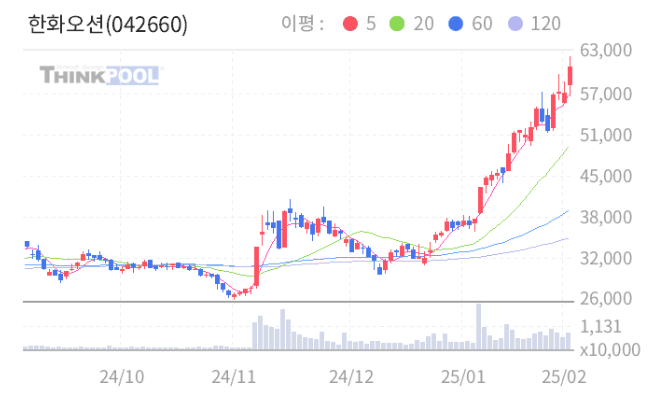
Task: Click the legend number 120
Action: tap(546, 24)
